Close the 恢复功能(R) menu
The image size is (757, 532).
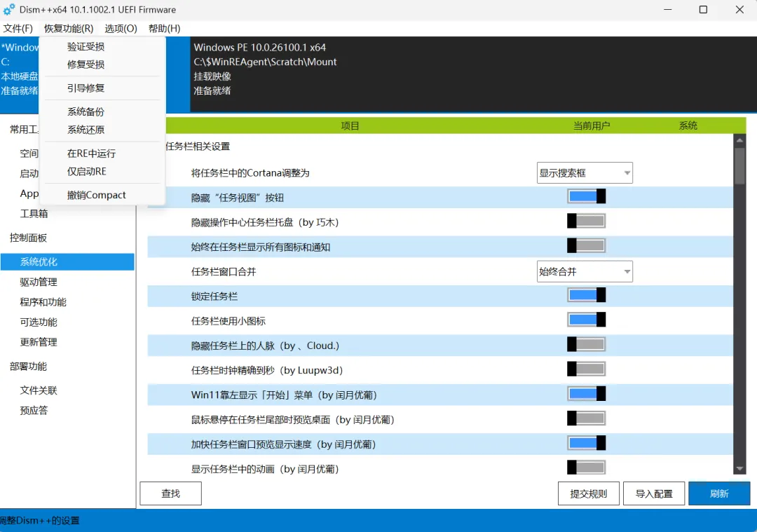click(69, 29)
